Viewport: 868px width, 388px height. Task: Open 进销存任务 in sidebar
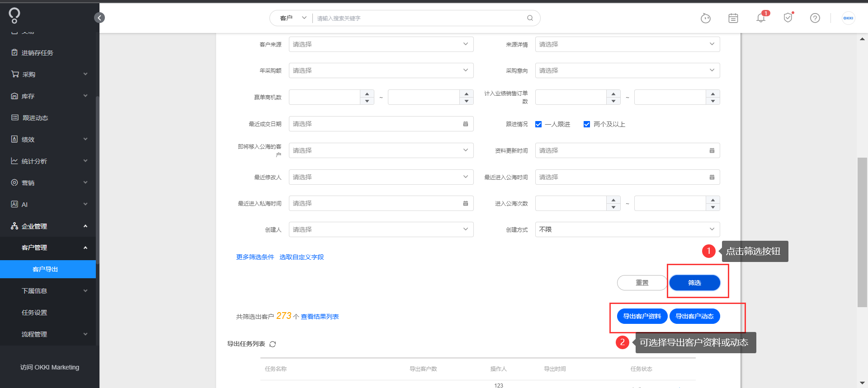[48, 53]
